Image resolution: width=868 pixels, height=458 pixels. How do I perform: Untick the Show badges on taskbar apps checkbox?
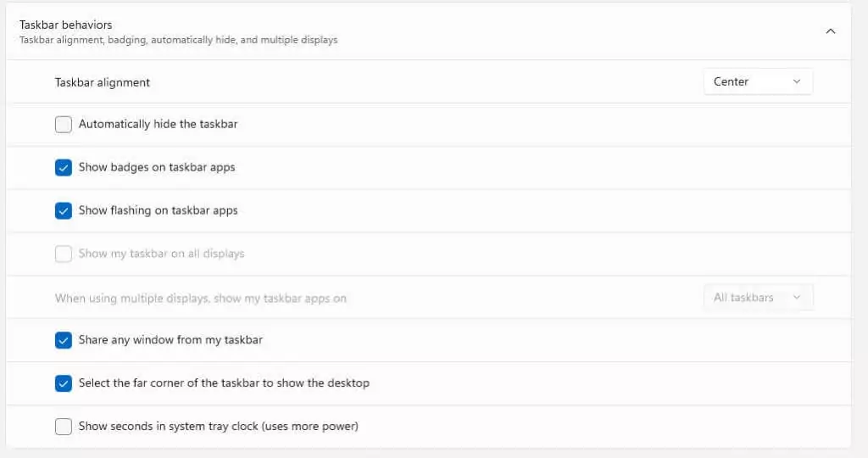click(x=63, y=167)
